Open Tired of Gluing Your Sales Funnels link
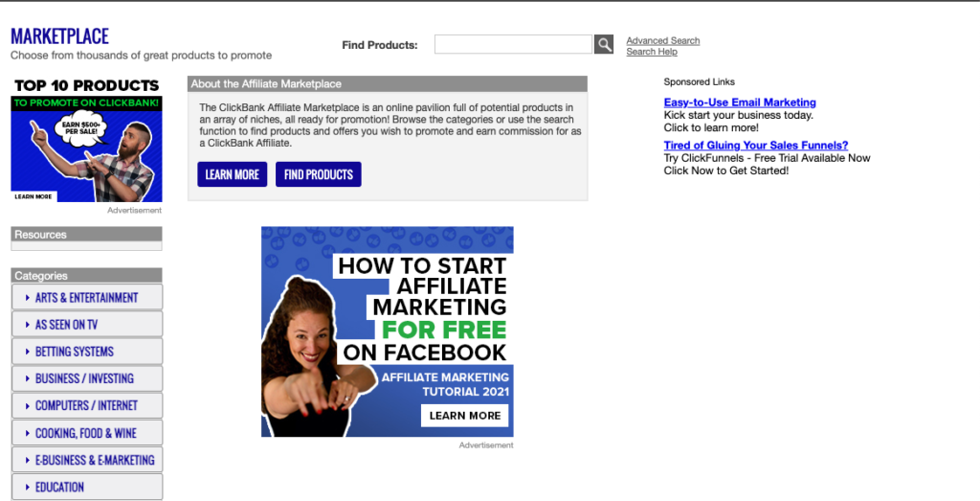The width and height of the screenshot is (980, 501). 756,145
